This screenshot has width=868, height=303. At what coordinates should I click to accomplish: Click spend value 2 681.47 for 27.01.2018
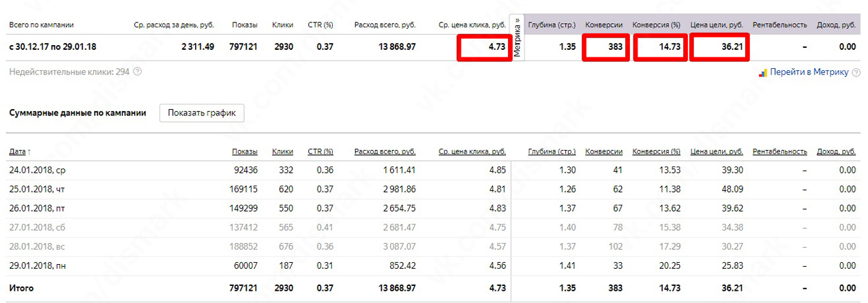[398, 229]
